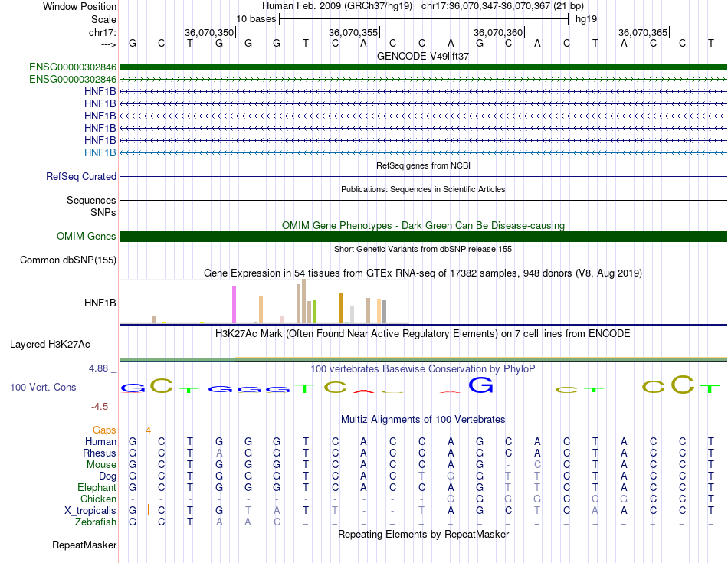Screen dimensions: 728x563
Task: Open the OMIM Gene Phenotypes track title
Action: (x=423, y=225)
